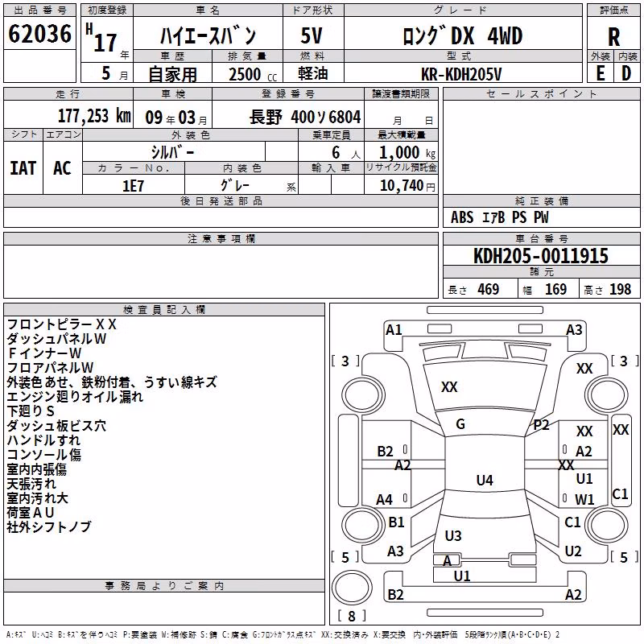Click the spare tire value [ 8 ]
644x644 pixels.
(352, 616)
